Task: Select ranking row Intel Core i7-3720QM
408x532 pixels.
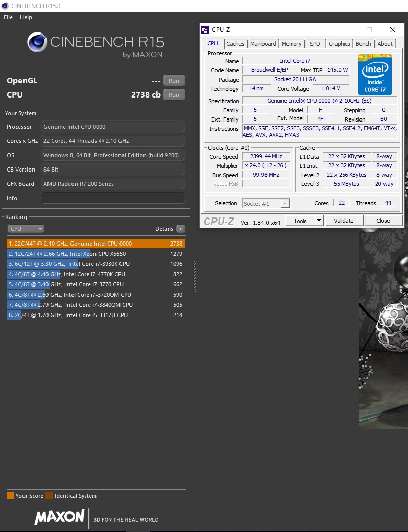Action: (x=95, y=295)
